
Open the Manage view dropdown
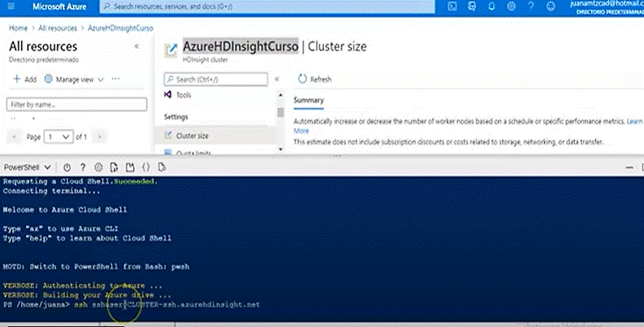tap(74, 79)
